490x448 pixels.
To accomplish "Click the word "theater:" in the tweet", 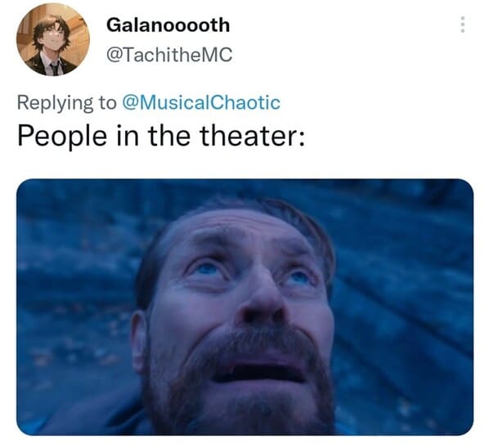I will click(x=252, y=136).
